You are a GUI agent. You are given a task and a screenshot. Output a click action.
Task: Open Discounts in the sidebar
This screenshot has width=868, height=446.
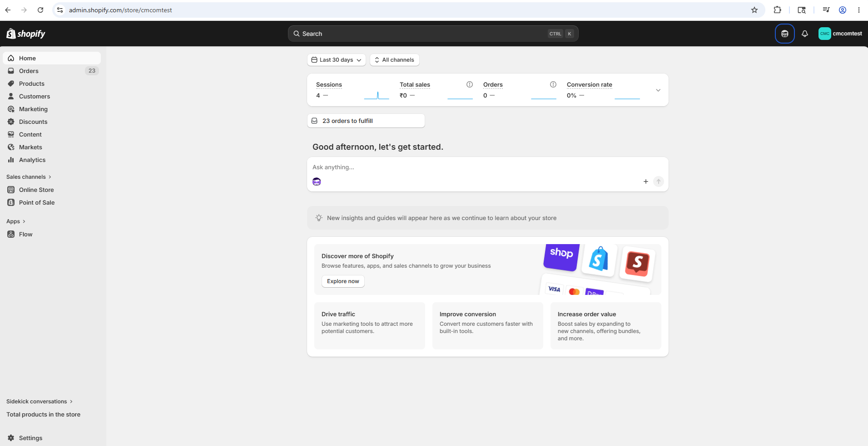(x=52, y=122)
